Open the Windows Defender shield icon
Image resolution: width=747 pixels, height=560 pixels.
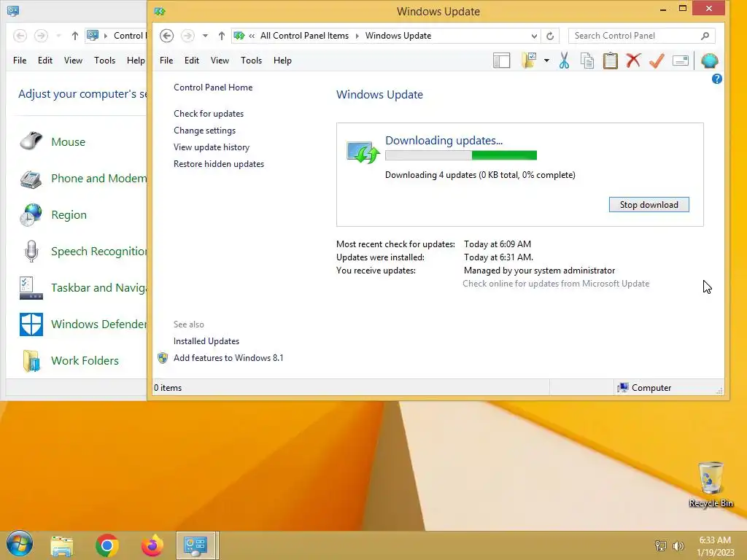pos(31,324)
